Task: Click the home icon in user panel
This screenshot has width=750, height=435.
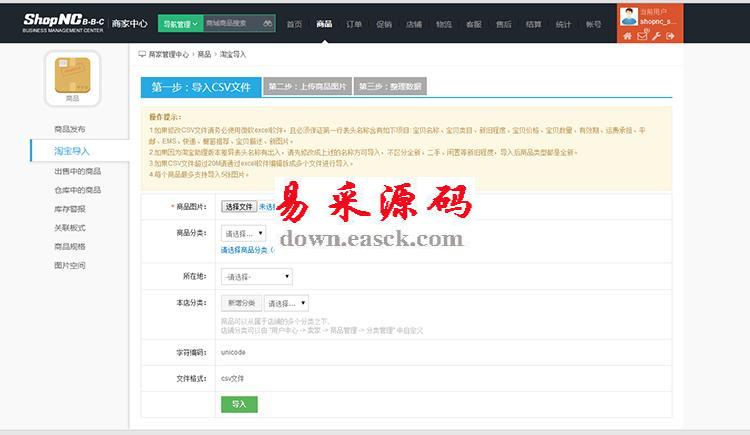Action: pyautogui.click(x=628, y=36)
